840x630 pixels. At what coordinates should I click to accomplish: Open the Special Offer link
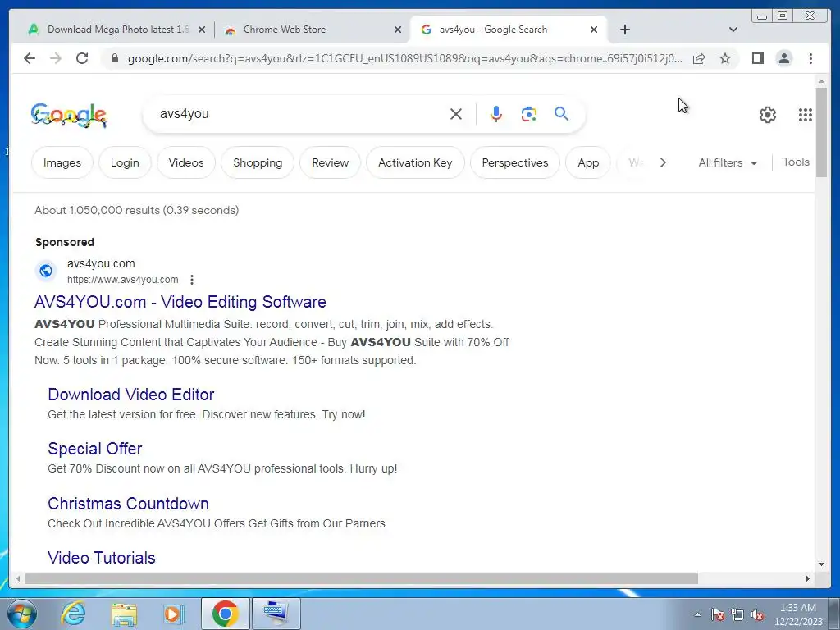pos(95,449)
